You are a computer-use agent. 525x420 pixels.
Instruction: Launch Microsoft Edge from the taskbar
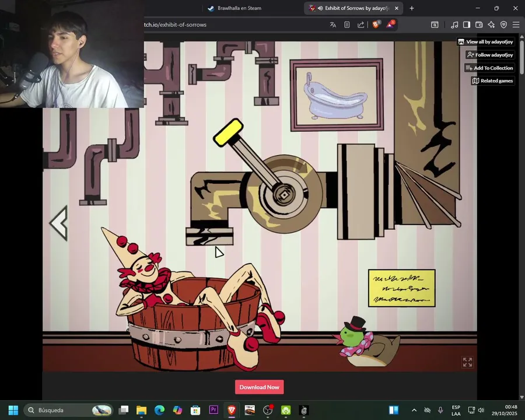click(159, 410)
